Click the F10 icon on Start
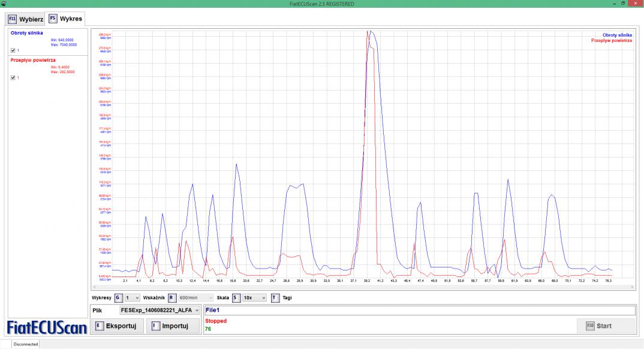The width and height of the screenshot is (644, 349). tap(590, 326)
